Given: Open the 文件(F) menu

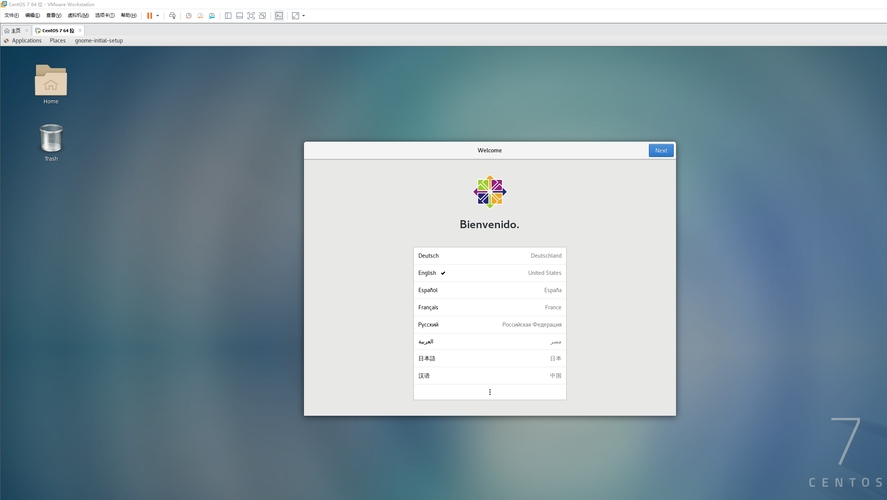Looking at the screenshot, I should [11, 16].
